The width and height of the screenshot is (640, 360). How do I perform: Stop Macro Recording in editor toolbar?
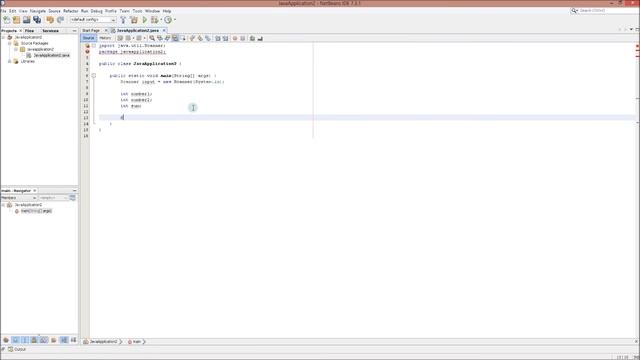click(x=242, y=38)
